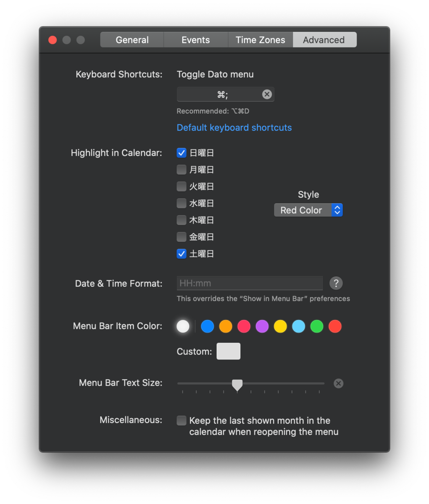Screen dimensions: 429x504
Task: Choose the red menu bar color
Action: (335, 326)
